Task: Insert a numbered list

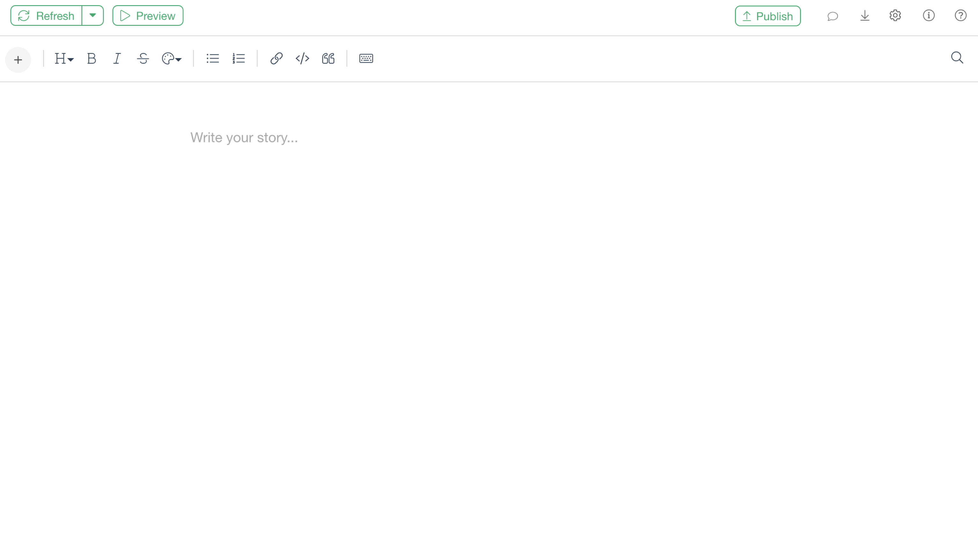Action: tap(239, 58)
